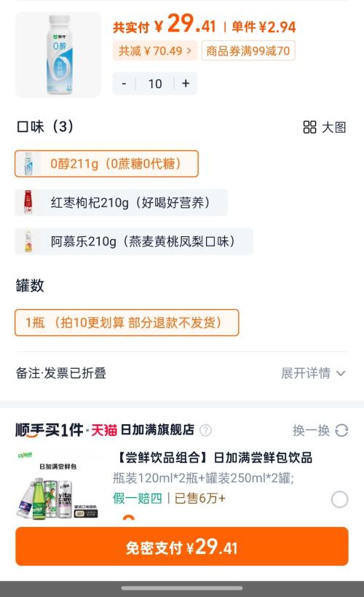Choose 阿慕乐210g 燕麦黄桃凤梨 flavor option
364x597 pixels.
coord(134,241)
